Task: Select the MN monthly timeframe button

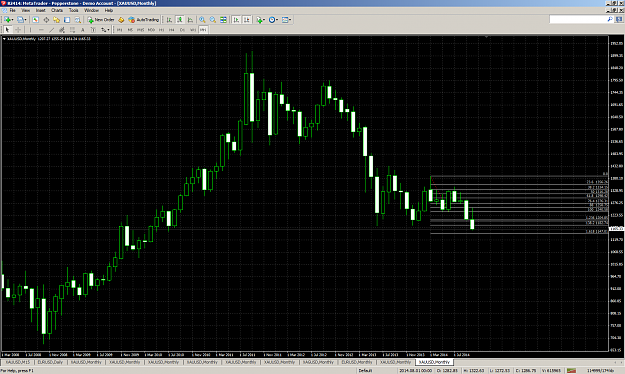Action: 203,30
